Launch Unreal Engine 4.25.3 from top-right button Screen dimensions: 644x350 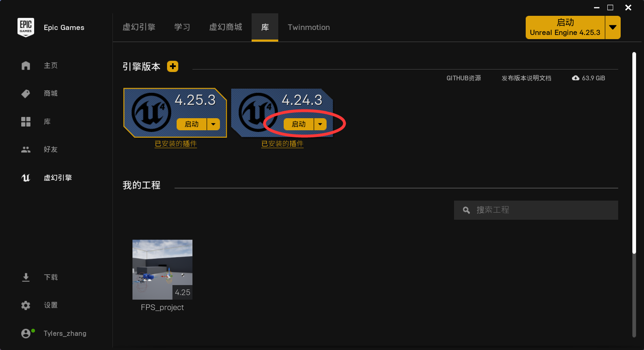pos(565,27)
